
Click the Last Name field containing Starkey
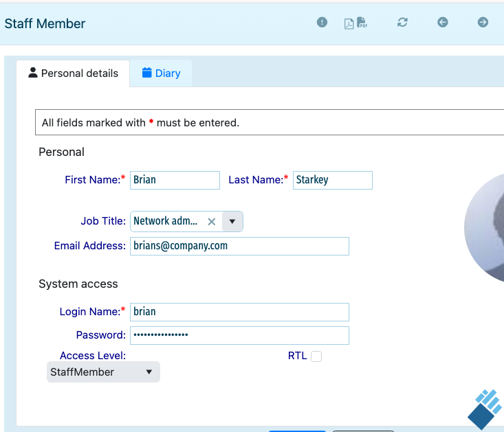(x=333, y=180)
